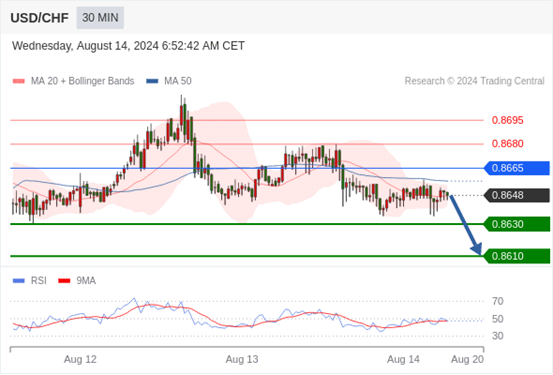Click the chart date and time header
The width and height of the screenshot is (553, 375).
click(128, 46)
